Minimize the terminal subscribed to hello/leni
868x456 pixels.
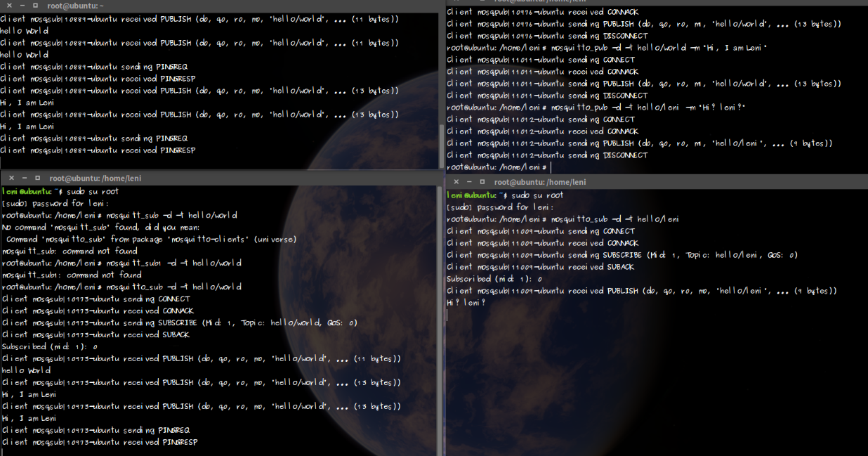468,182
